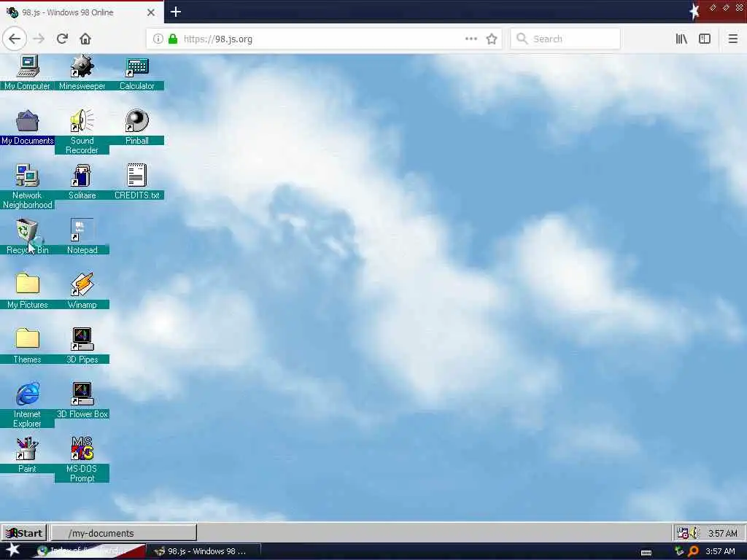Click the Win98 tray task scheduler icon

click(x=683, y=533)
